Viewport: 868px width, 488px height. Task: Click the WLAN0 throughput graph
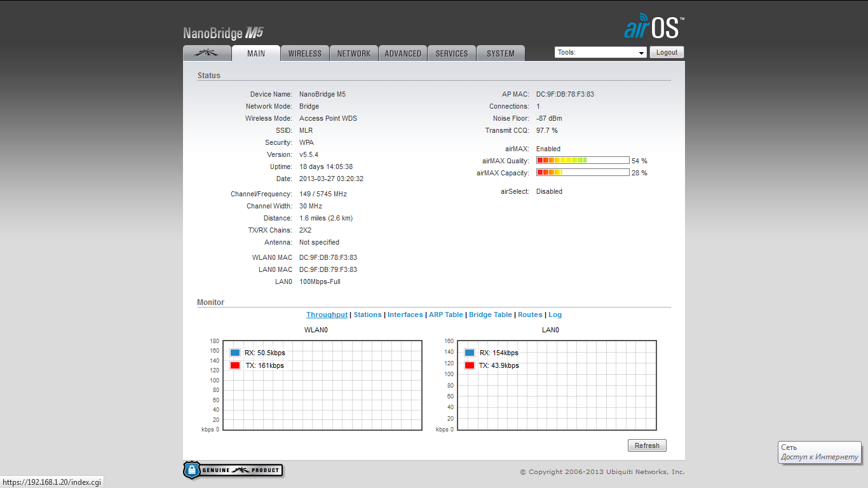tap(323, 385)
